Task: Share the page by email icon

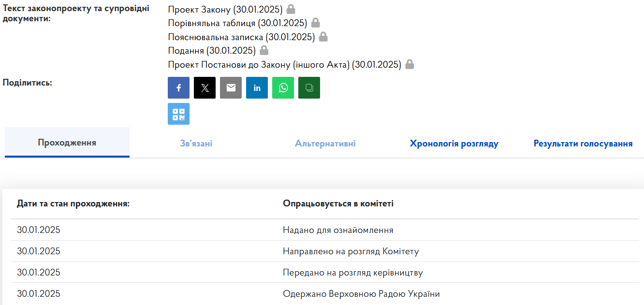Action: [x=231, y=88]
